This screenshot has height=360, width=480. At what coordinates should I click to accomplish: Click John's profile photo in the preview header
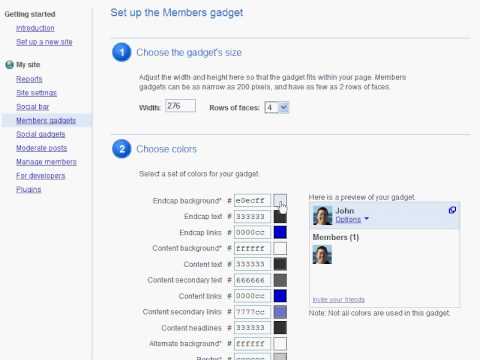[x=322, y=215]
